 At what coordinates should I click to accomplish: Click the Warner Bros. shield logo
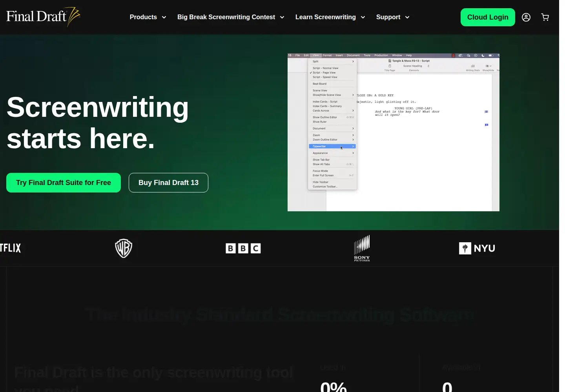124,248
